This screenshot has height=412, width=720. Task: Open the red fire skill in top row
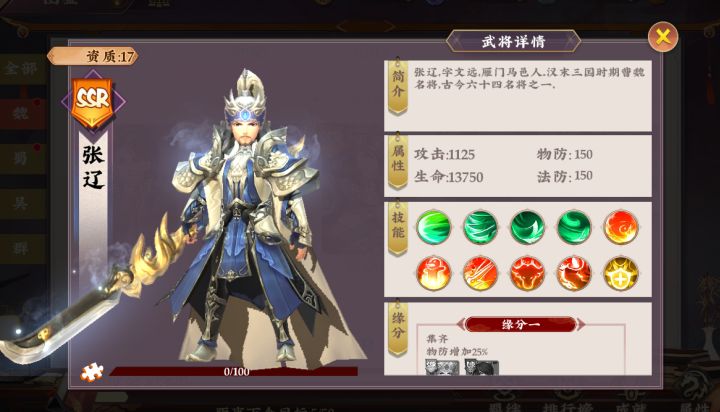[x=621, y=227]
